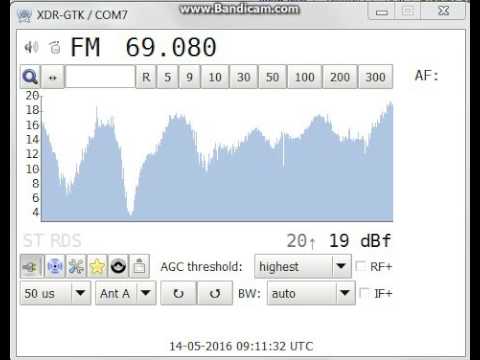Click the double-arrow tune back button
The image size is (480, 360).
pos(53,77)
